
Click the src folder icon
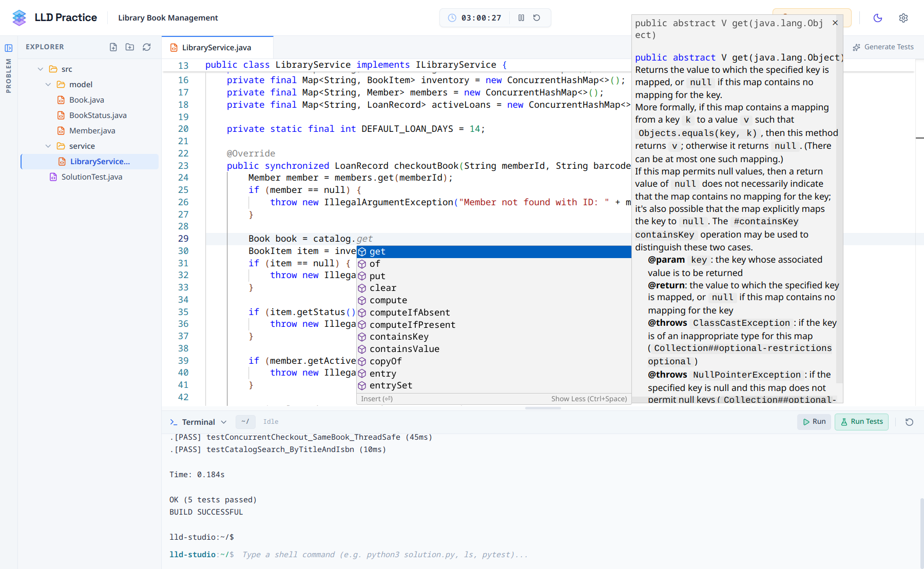[x=53, y=69]
